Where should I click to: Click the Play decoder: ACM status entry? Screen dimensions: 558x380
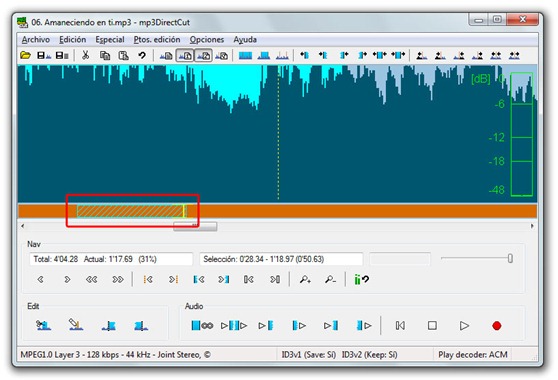[x=473, y=355]
